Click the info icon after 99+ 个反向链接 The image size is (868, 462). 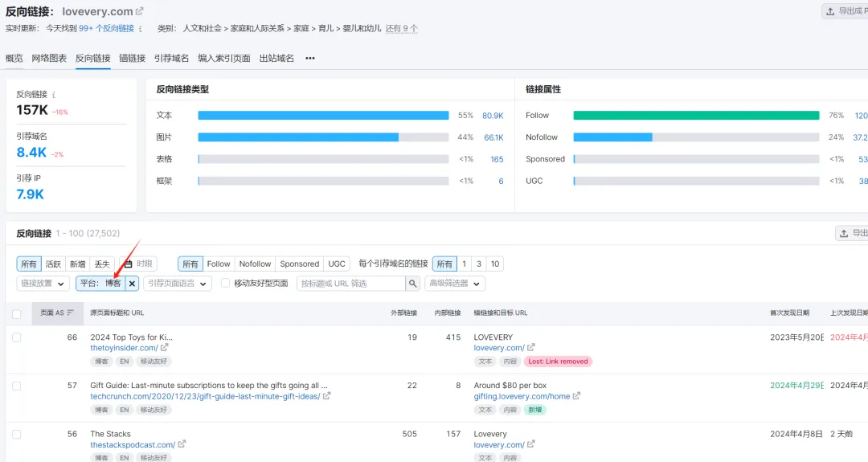141,29
